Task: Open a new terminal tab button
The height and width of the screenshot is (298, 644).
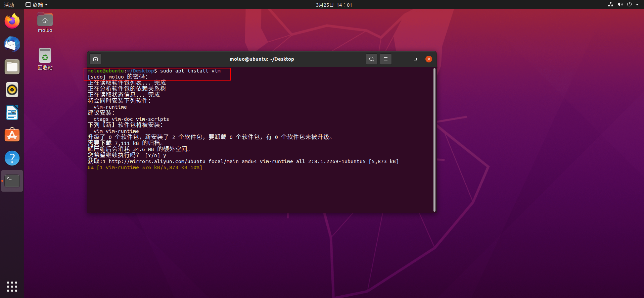Action: (x=95, y=59)
